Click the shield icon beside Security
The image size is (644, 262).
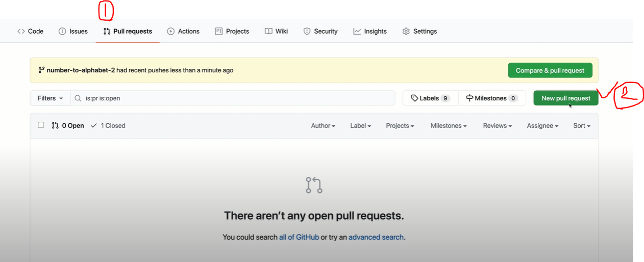click(307, 31)
